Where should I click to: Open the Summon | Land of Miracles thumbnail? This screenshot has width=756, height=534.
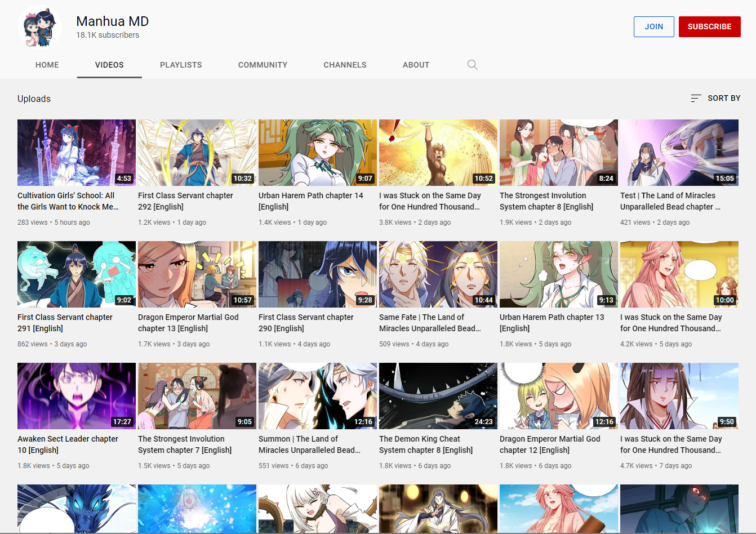click(318, 396)
